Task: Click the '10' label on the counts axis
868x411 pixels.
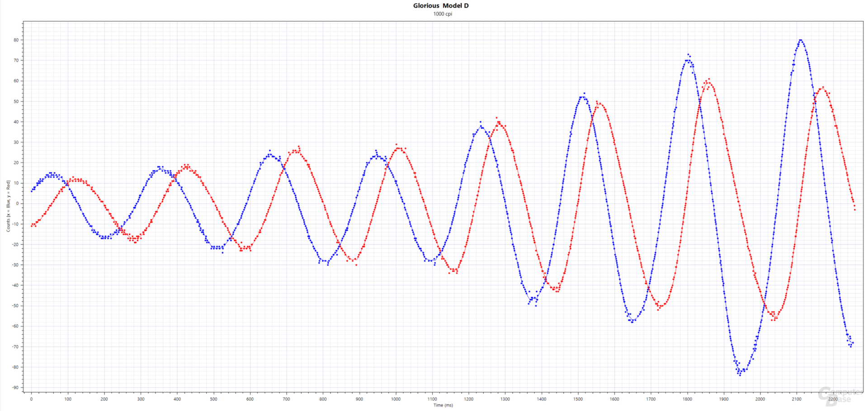Action: point(16,183)
